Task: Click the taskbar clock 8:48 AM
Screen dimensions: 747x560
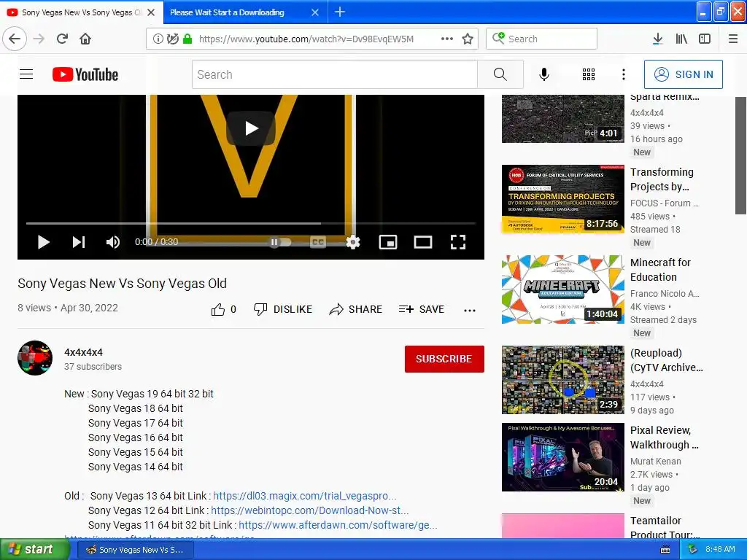Action: point(720,549)
